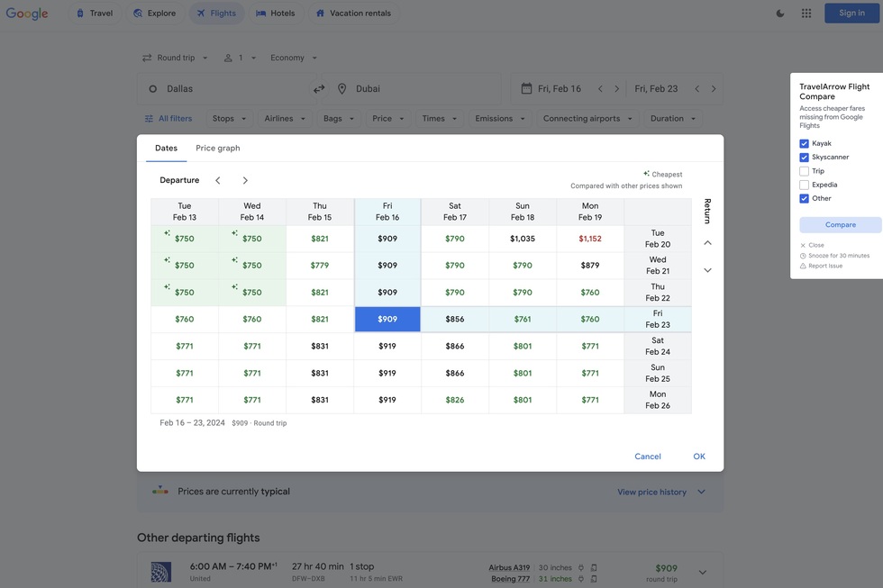The height and width of the screenshot is (588, 883).
Task: Open the Bags filter dropdown
Action: tap(339, 119)
